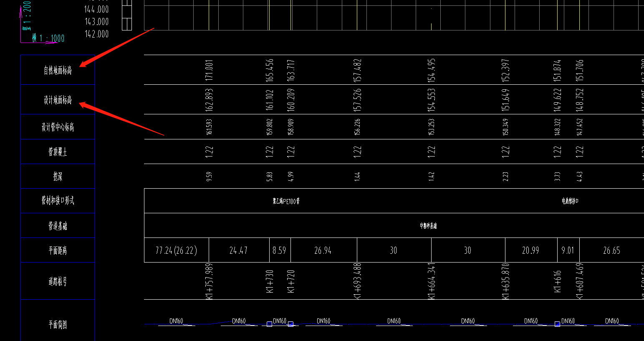This screenshot has width=644, height=341.
Task: Select design ground elevation 157.526
Action: pos(357,100)
